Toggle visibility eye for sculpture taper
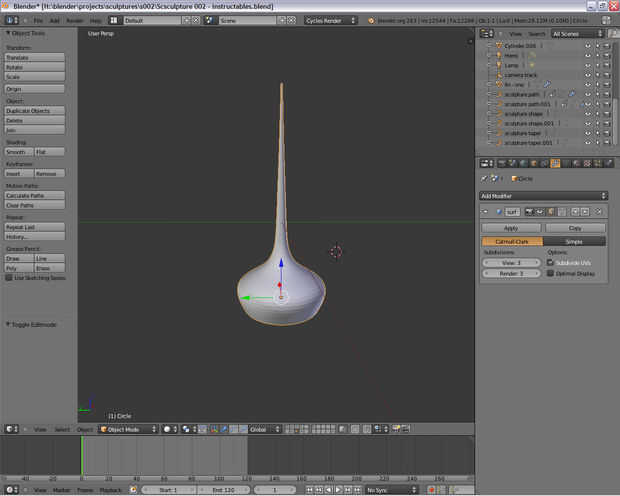This screenshot has width=620, height=496. pos(588,133)
